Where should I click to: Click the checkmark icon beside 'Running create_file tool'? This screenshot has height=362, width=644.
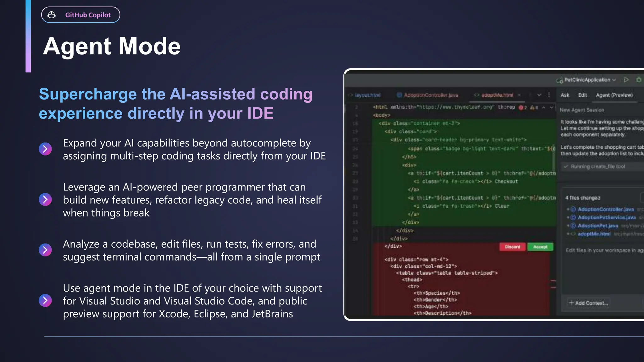[566, 167]
